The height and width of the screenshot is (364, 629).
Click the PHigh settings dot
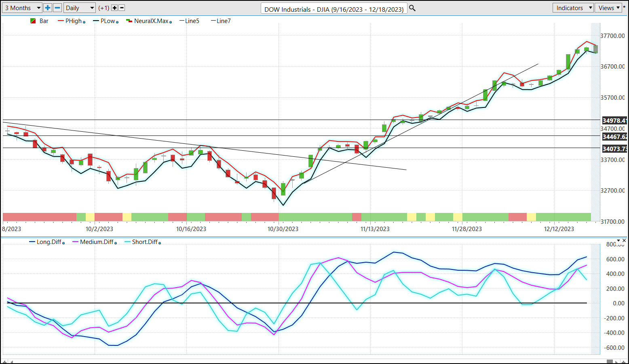(84, 22)
